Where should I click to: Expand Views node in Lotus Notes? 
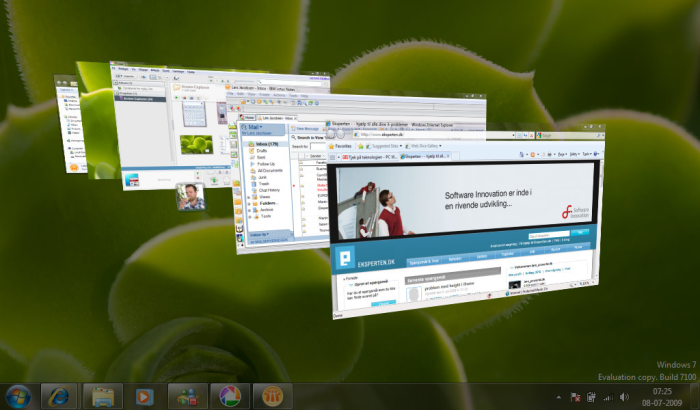point(250,197)
